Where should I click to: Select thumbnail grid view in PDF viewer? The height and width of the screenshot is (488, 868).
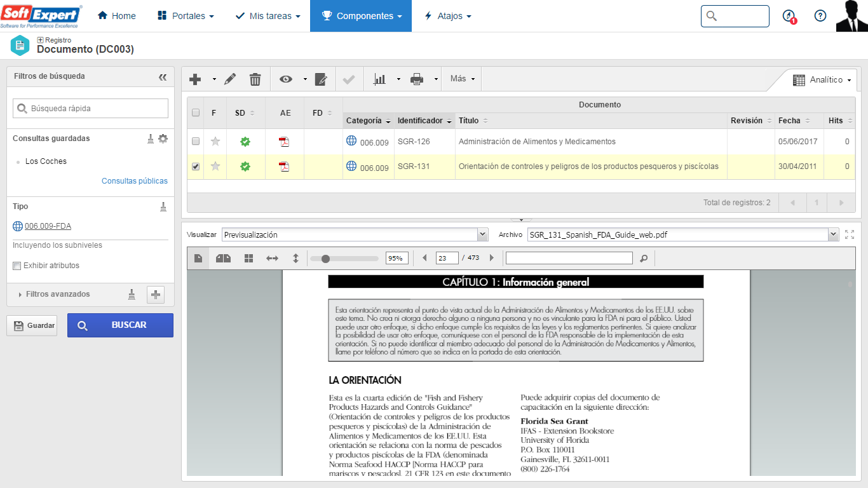point(248,259)
